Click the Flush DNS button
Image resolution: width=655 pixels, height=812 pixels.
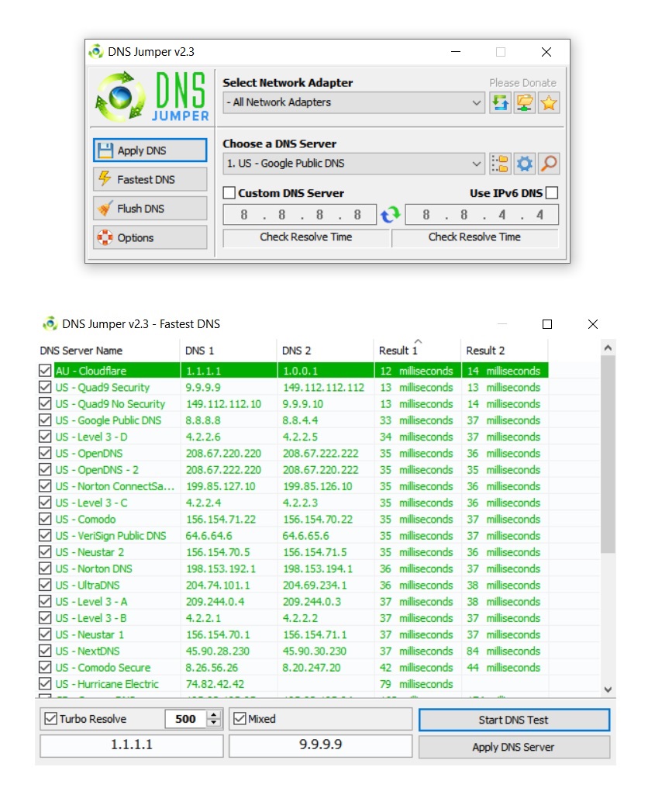pos(150,208)
